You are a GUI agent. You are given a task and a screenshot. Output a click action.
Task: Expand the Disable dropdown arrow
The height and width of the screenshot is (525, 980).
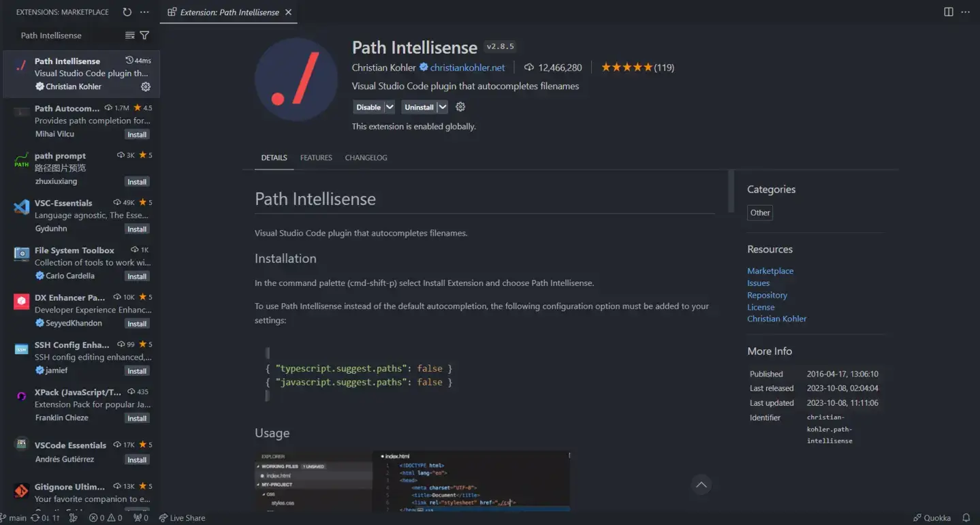390,107
